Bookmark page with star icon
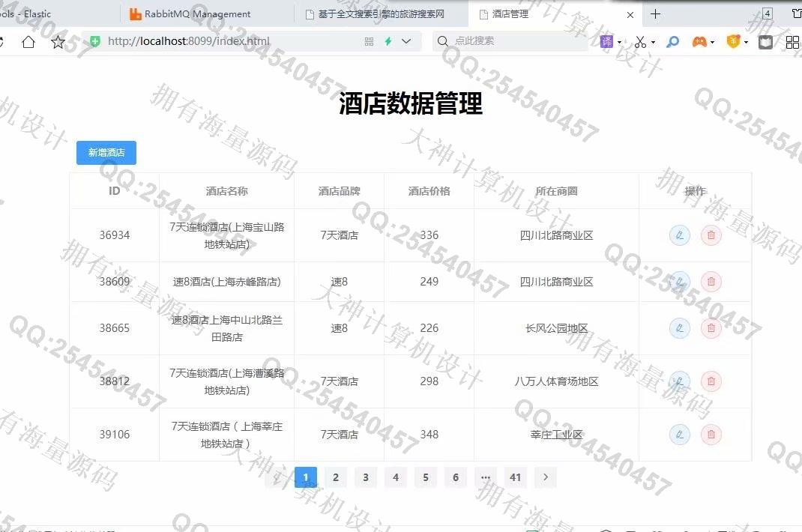Viewport: 802px width, 532px height. tap(58, 41)
